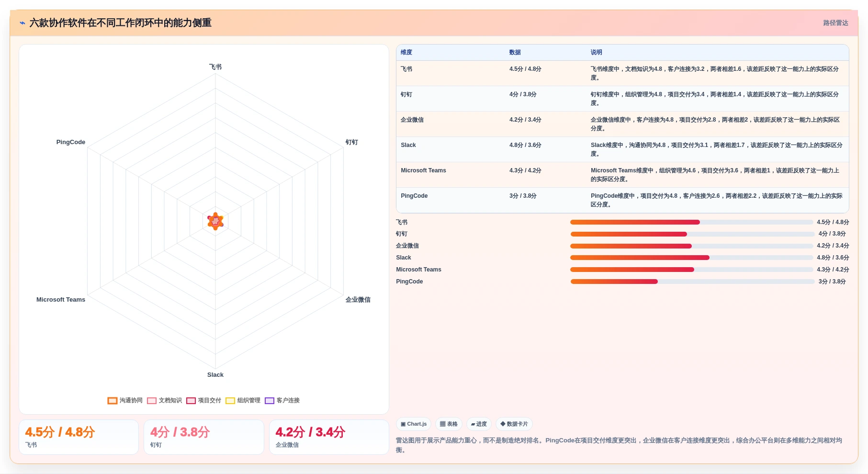Toggle the 沟通协同 legend series

click(x=125, y=400)
